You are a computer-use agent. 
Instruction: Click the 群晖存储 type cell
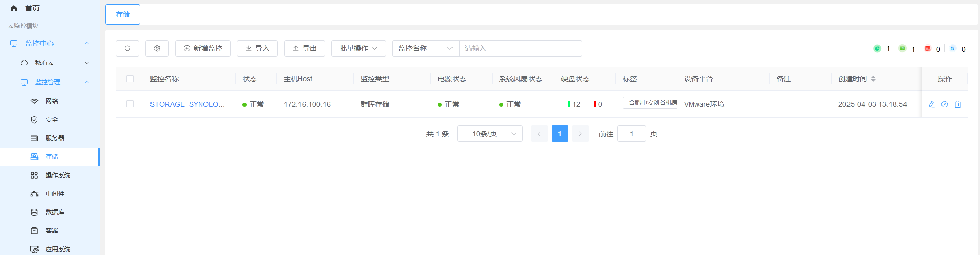pos(375,104)
